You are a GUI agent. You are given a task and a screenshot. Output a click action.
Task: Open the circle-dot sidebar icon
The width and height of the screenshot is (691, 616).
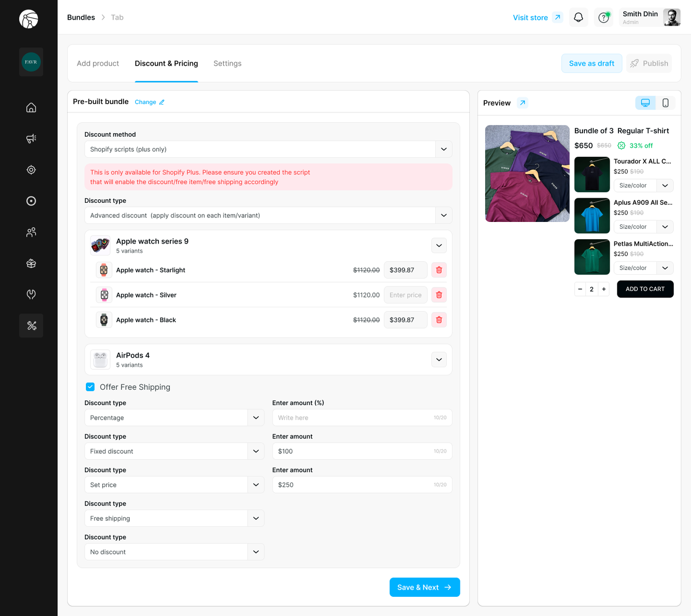[x=31, y=201]
